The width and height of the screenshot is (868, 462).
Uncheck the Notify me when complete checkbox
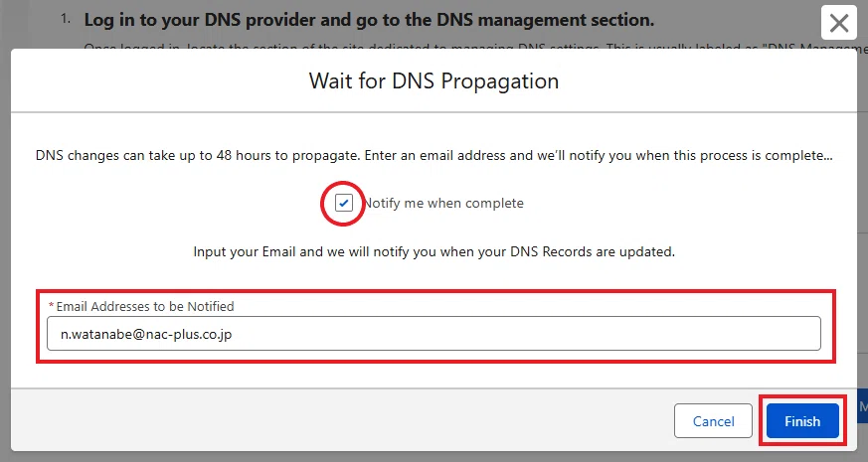[x=344, y=203]
